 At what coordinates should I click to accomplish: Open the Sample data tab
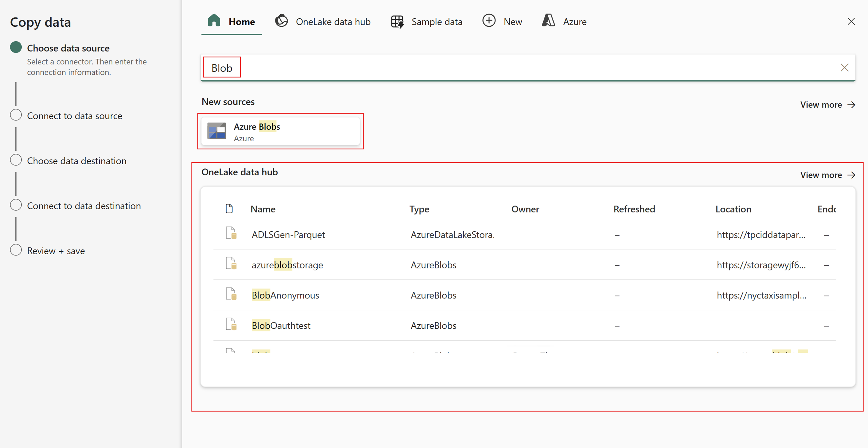pos(426,22)
